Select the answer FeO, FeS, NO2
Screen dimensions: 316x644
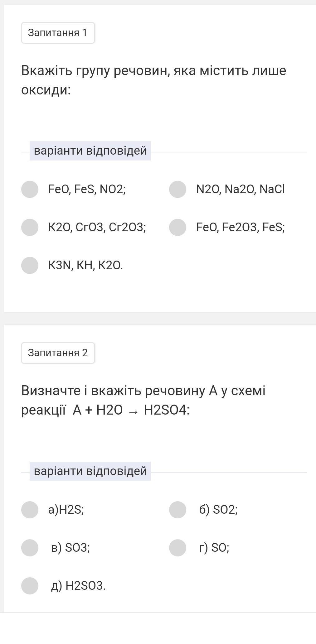pos(30,189)
